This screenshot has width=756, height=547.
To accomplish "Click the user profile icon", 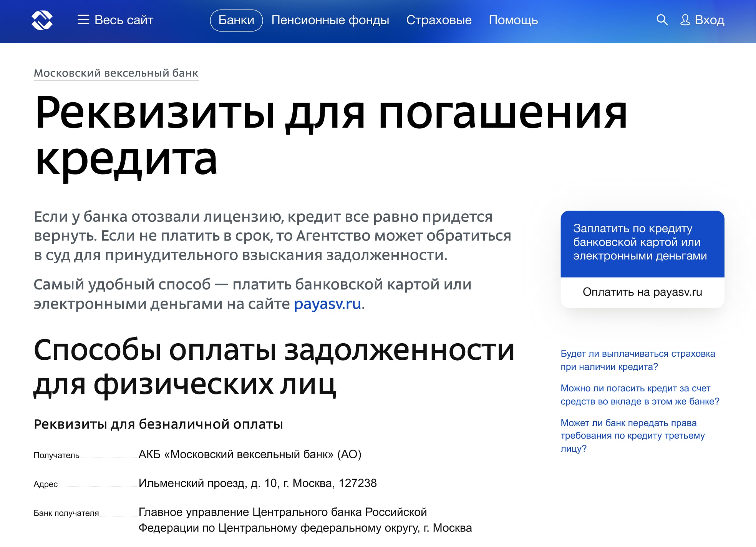I will [685, 20].
